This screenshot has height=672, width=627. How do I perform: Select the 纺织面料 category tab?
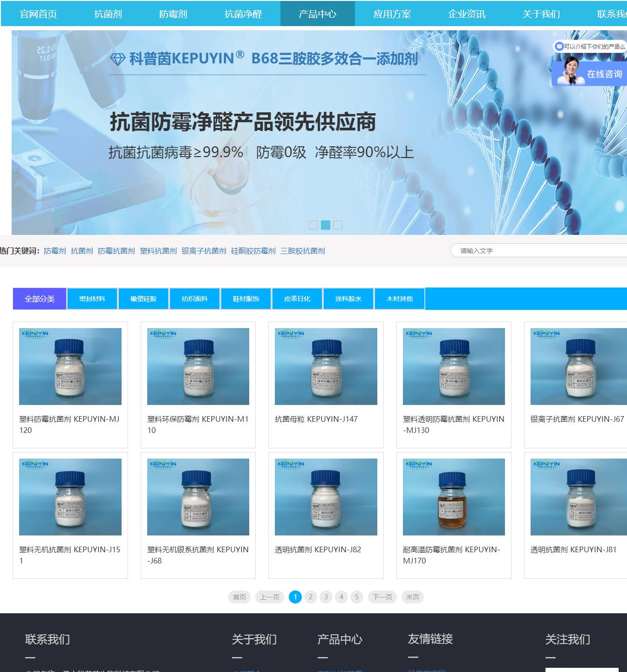tap(195, 299)
